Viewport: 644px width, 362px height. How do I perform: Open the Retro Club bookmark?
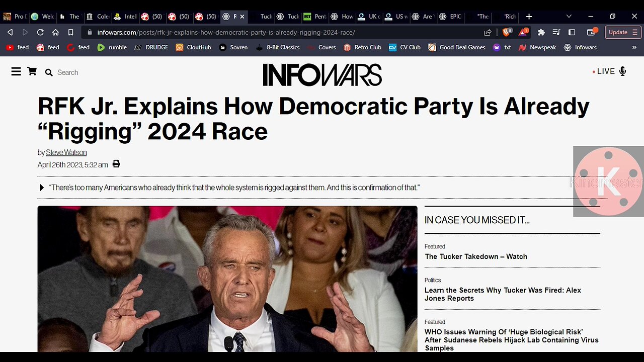pyautogui.click(x=362, y=47)
